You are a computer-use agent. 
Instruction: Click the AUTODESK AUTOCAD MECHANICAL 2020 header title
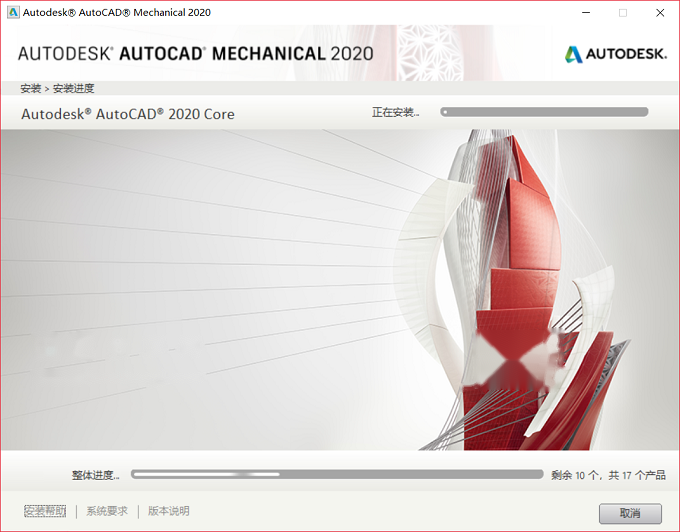(196, 54)
